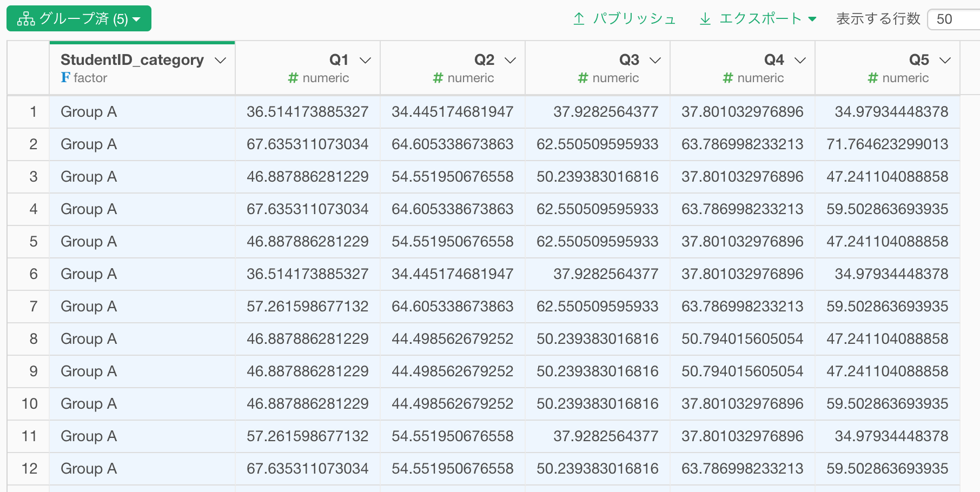Click Q5 value 71.764623299013 in row 2
Screen dimensions: 980x492
(x=888, y=144)
